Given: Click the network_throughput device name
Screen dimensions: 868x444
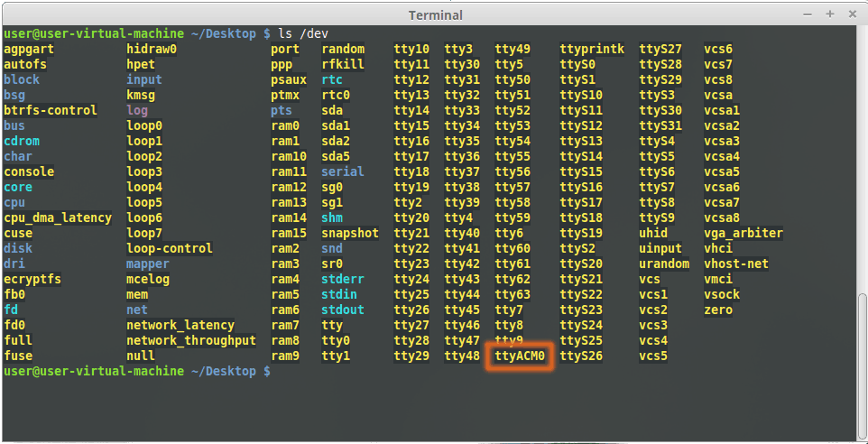Looking at the screenshot, I should pyautogui.click(x=190, y=341).
